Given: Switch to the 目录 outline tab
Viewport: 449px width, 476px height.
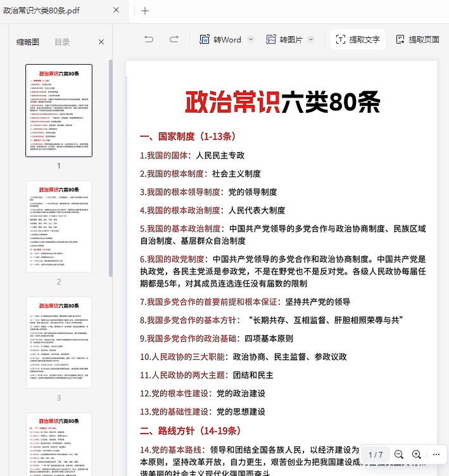Looking at the screenshot, I should (x=62, y=42).
